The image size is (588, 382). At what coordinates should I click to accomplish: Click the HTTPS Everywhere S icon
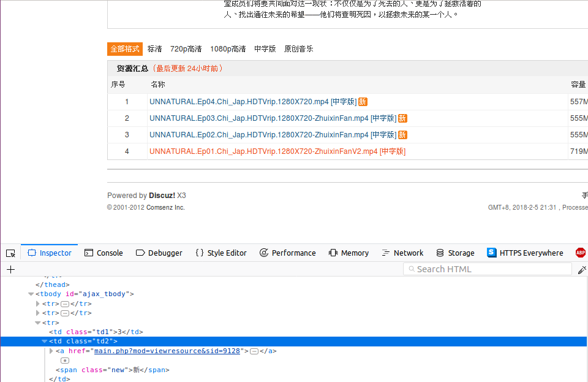pos(492,253)
